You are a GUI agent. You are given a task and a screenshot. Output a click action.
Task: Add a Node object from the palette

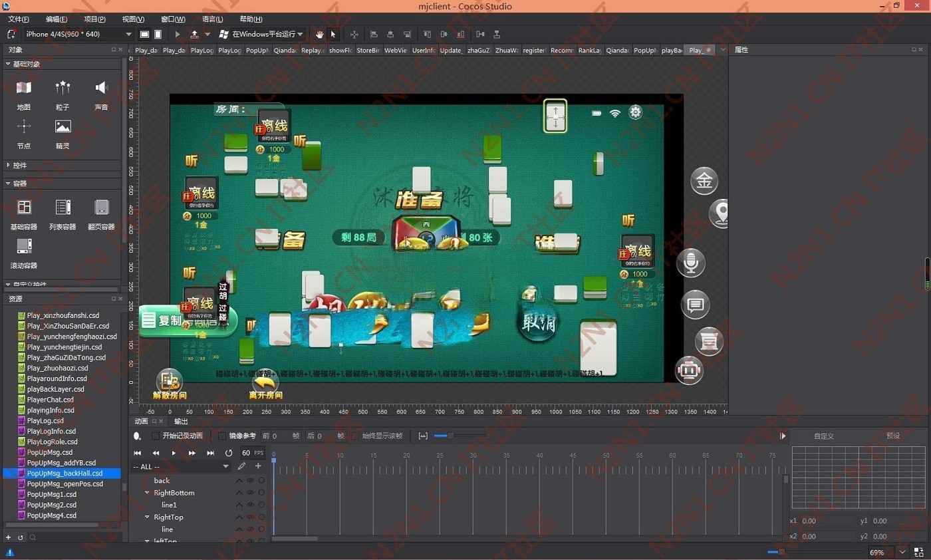24,134
